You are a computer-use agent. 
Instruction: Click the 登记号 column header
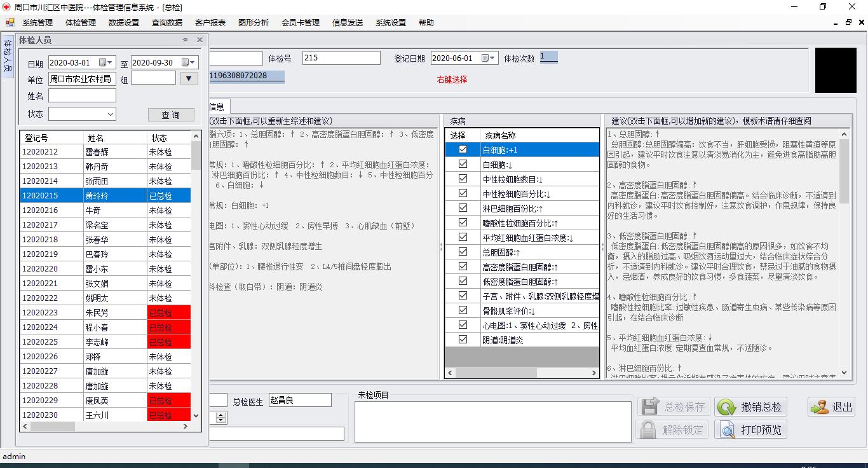click(51, 137)
